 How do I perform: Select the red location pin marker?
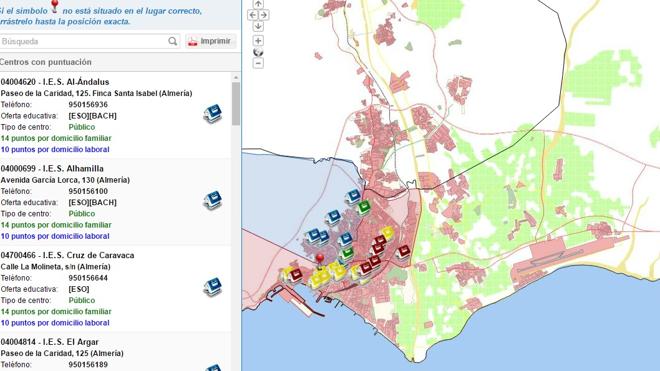tap(320, 261)
